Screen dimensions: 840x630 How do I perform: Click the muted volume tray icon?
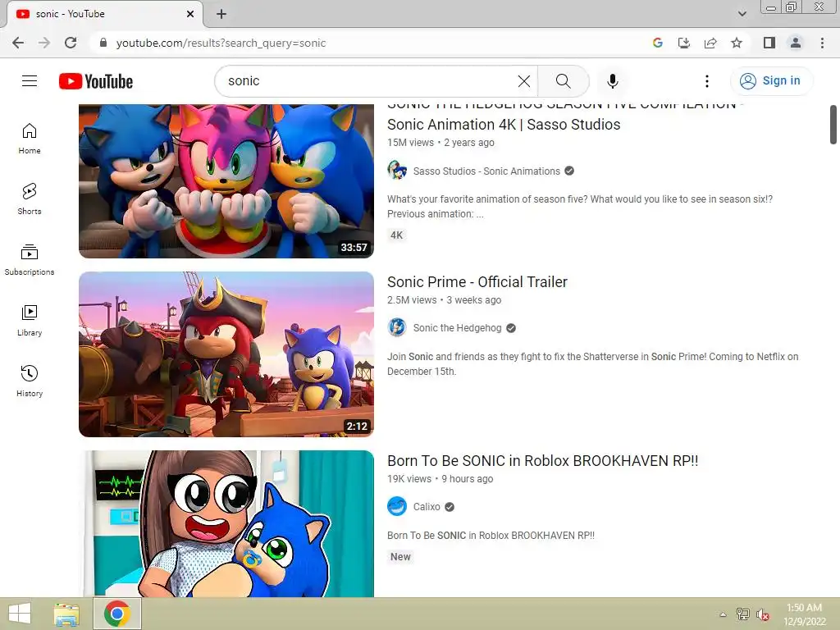coord(763,614)
